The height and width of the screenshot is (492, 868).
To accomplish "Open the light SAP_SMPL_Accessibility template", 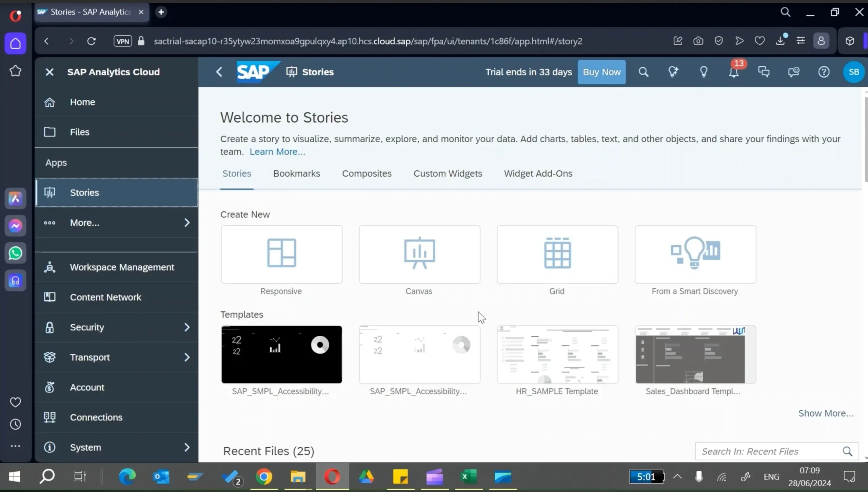I will [x=419, y=355].
